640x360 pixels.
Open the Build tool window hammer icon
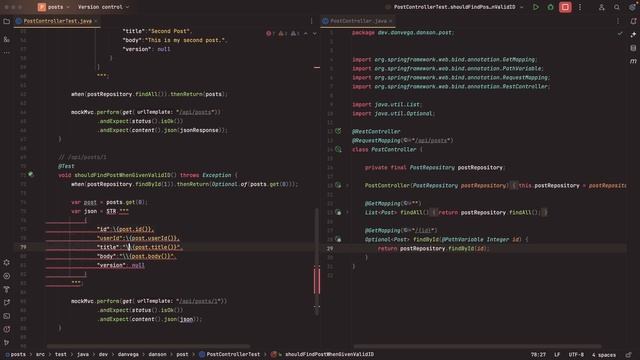coord(7,289)
